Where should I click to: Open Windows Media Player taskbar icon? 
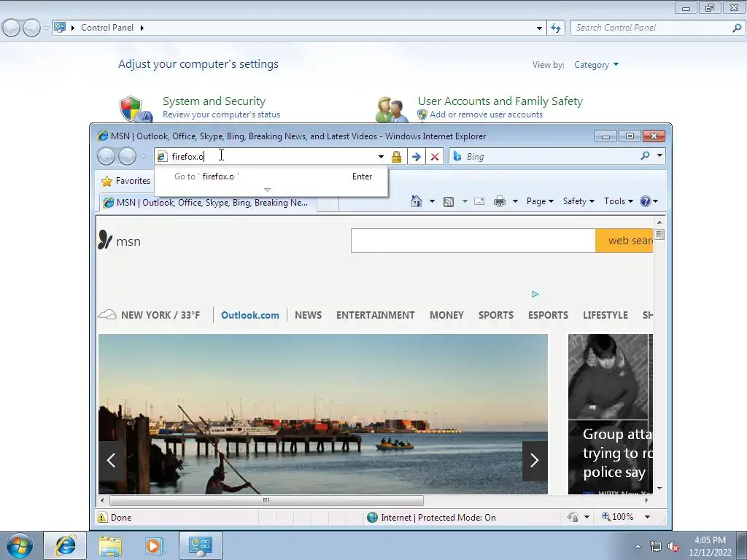(154, 545)
